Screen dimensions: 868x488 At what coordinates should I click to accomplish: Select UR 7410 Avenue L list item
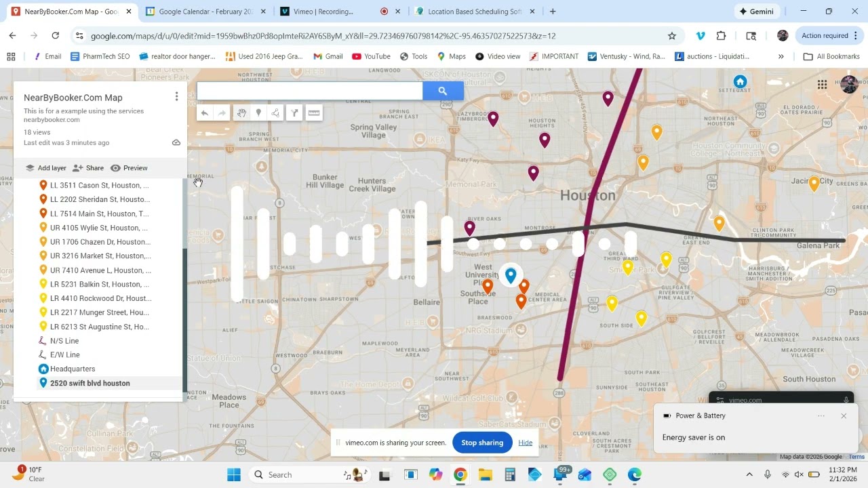[x=100, y=270]
